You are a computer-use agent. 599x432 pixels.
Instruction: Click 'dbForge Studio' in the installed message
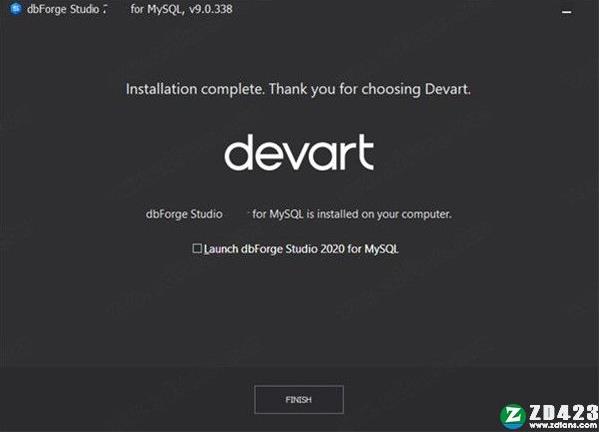(x=184, y=214)
